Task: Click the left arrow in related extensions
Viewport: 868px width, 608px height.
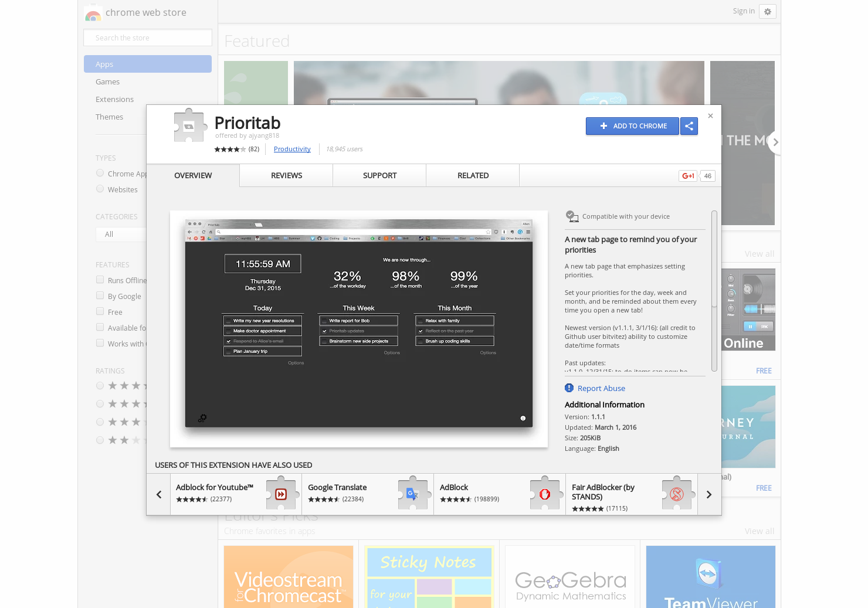Action: click(158, 494)
